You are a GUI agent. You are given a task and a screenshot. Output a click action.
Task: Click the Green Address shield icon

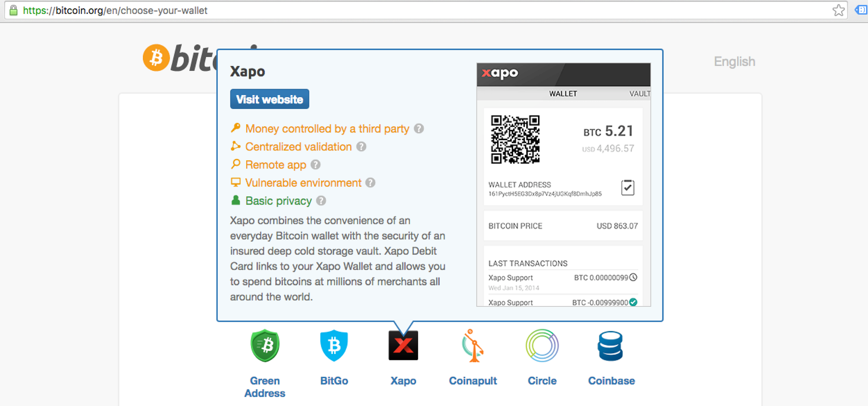point(265,346)
